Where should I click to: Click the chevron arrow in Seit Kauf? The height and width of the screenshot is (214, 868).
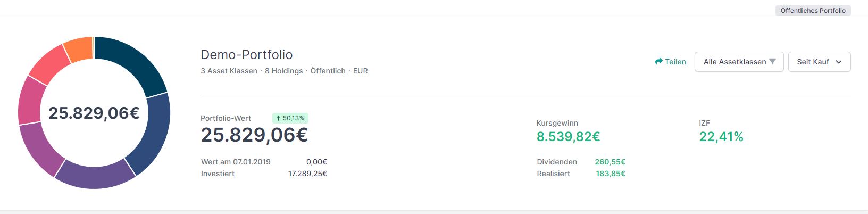click(x=839, y=62)
